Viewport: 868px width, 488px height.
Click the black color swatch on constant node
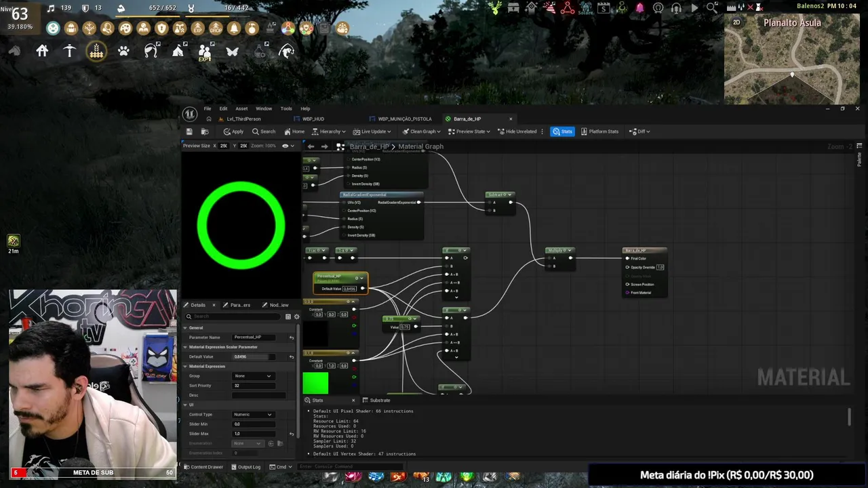[315, 333]
